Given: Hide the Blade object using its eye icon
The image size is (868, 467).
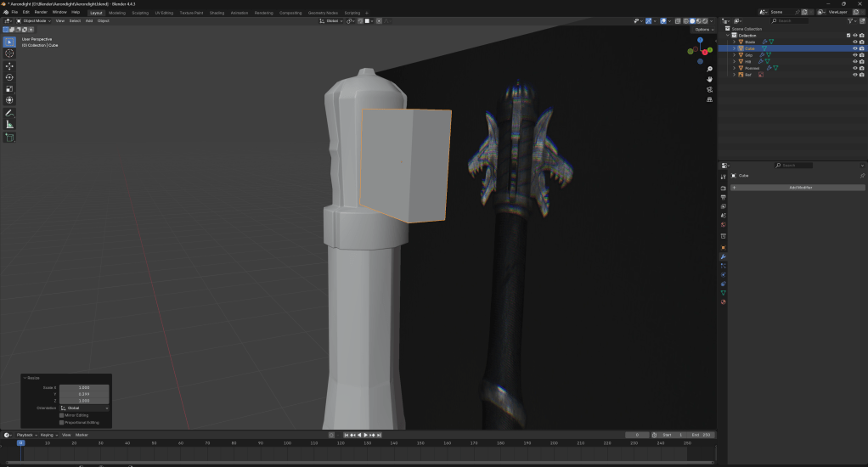Looking at the screenshot, I should click(854, 42).
